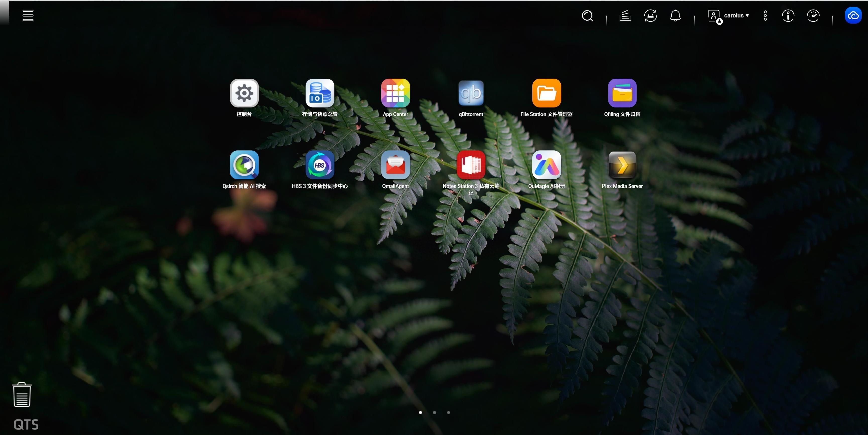Launch the qBittorrent app

pos(471,93)
